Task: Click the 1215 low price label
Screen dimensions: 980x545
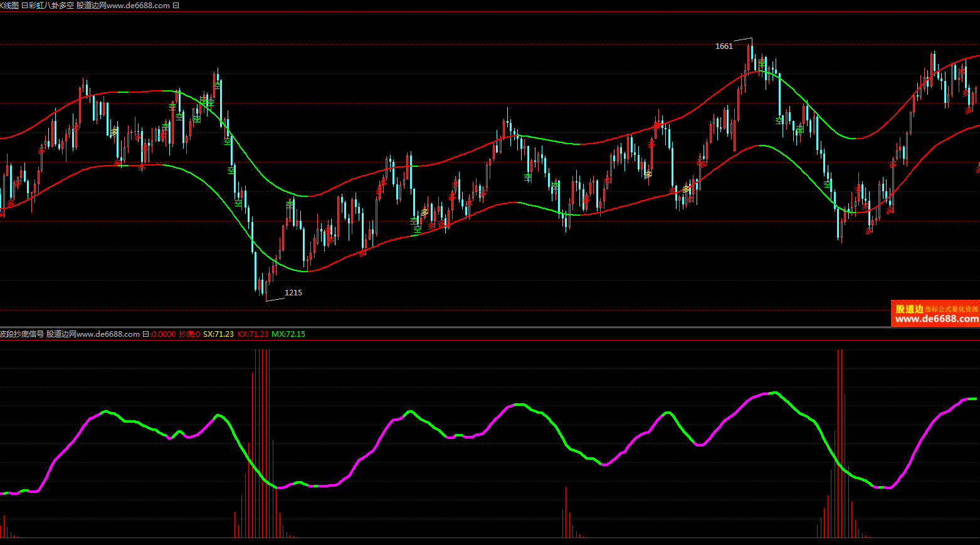Action: [x=293, y=293]
